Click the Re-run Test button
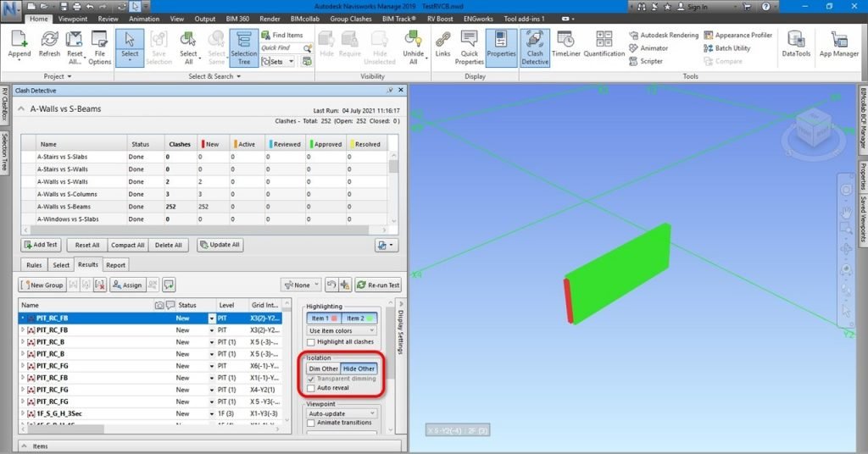 [x=377, y=285]
